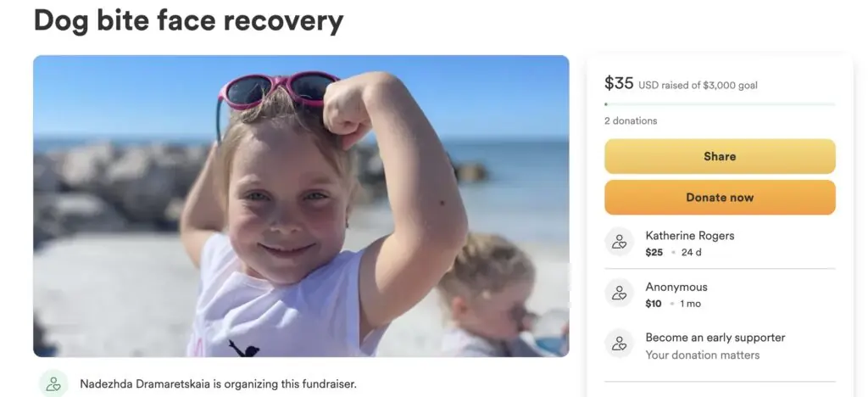Image resolution: width=868 pixels, height=397 pixels.
Task: Click the Dog bite face recovery title
Action: coord(189,20)
